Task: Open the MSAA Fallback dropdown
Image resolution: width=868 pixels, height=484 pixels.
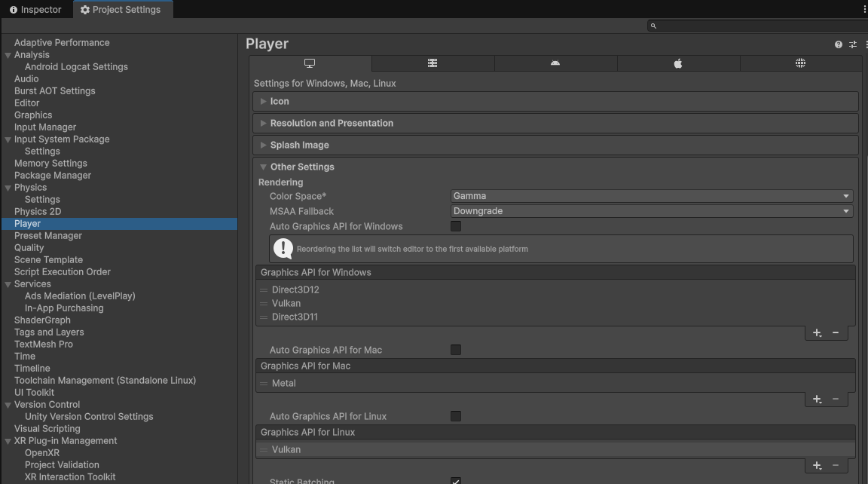Action: (x=652, y=211)
